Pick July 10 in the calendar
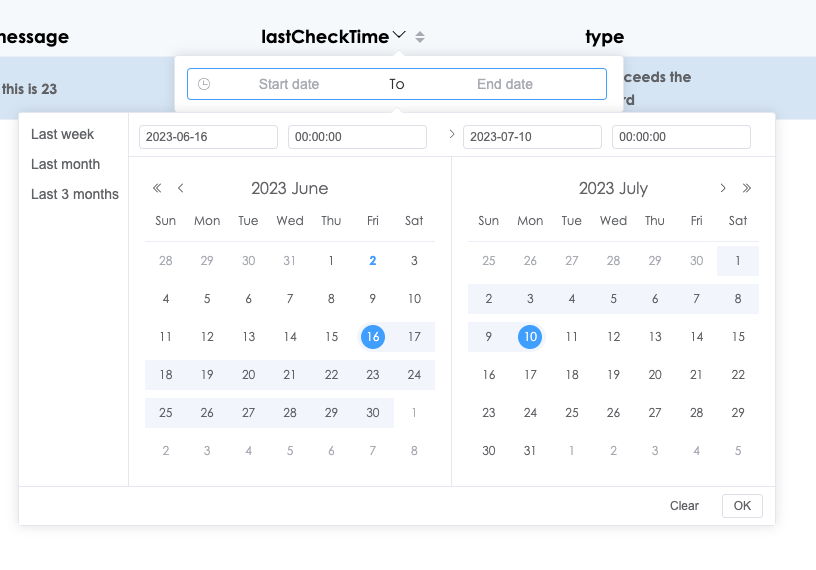816x570 pixels. pyautogui.click(x=530, y=337)
